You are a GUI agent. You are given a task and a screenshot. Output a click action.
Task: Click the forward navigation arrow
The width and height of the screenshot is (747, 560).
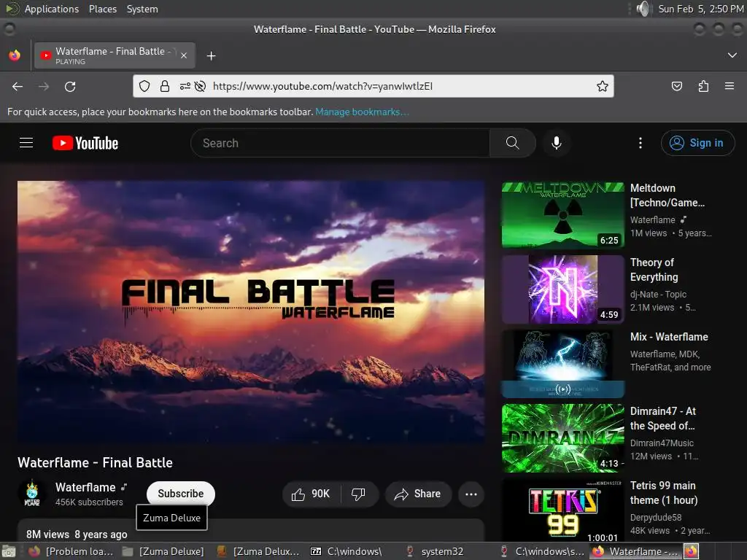point(44,86)
